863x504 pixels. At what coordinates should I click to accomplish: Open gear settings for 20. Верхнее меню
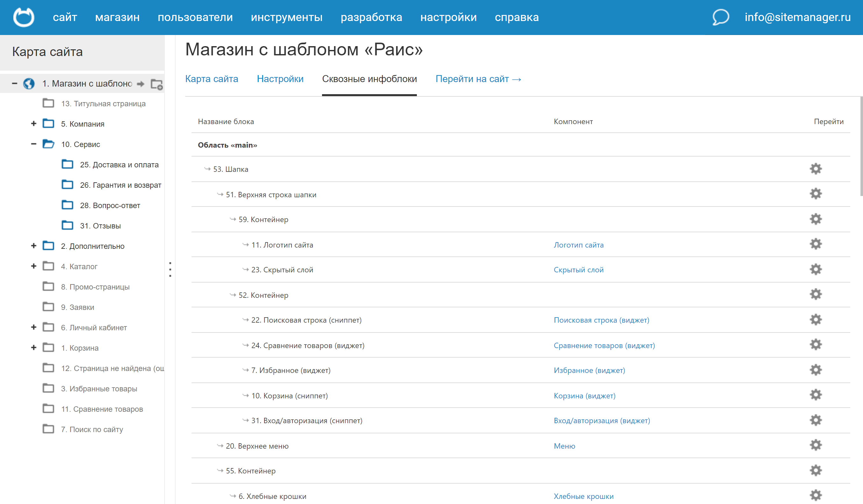point(816,445)
